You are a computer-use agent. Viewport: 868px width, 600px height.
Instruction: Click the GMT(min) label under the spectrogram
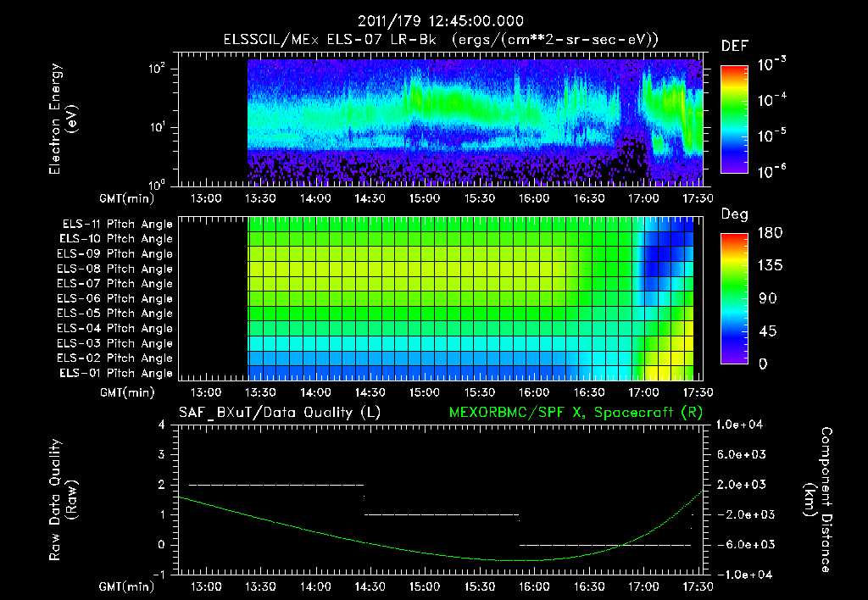point(127,198)
